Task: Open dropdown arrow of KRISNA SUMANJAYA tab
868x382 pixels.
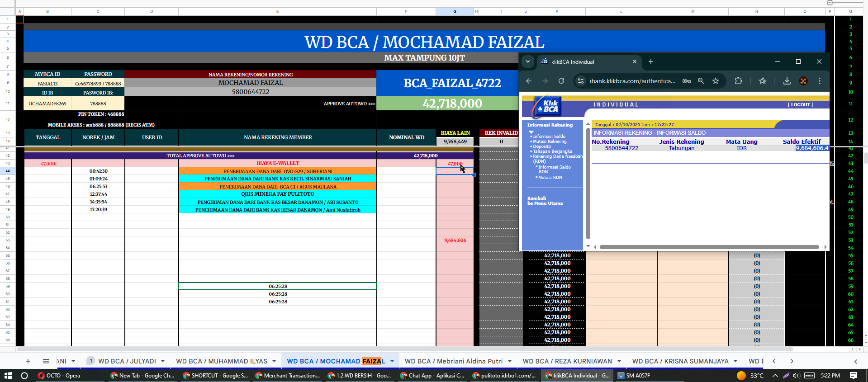Action: click(x=735, y=361)
